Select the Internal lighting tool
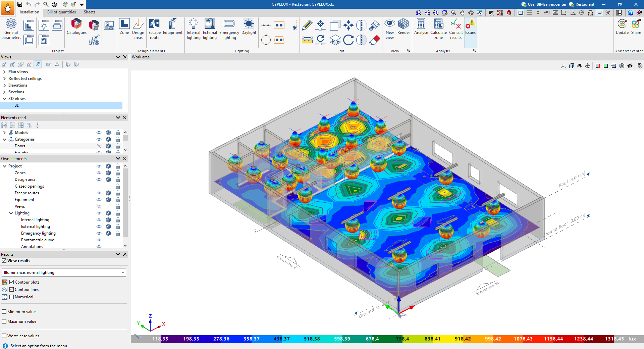644x349 pixels. click(x=194, y=29)
